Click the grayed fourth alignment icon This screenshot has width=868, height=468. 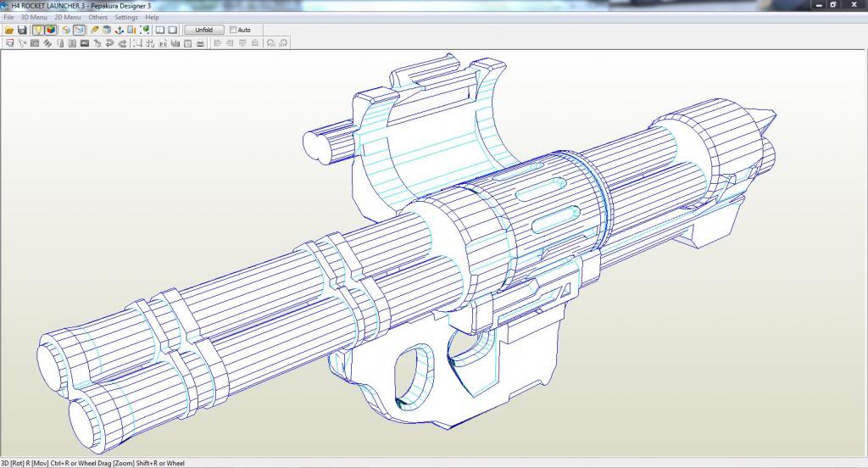pyautogui.click(x=254, y=43)
